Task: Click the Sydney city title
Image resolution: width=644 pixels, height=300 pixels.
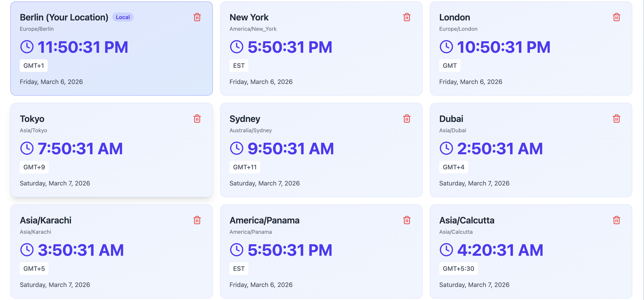Action: [x=245, y=119]
